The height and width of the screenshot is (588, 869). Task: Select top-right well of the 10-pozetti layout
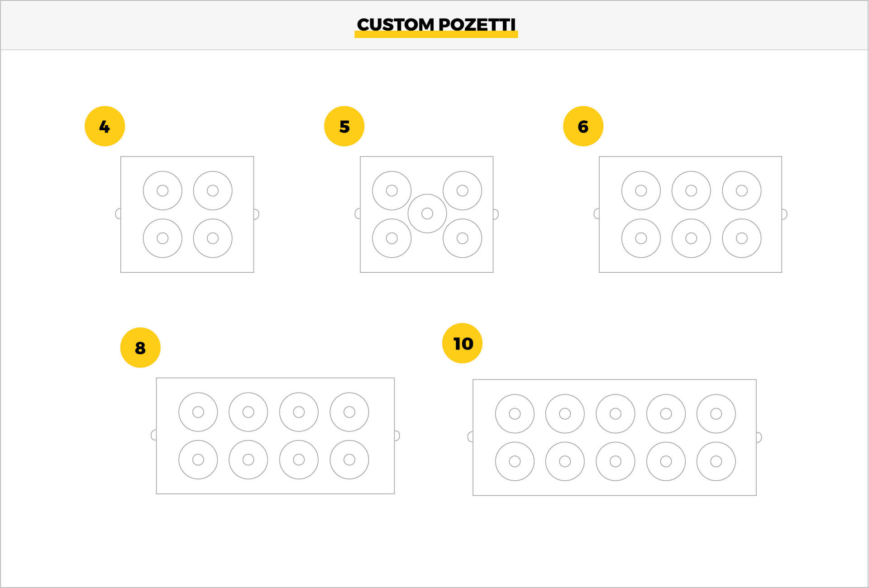716,413
